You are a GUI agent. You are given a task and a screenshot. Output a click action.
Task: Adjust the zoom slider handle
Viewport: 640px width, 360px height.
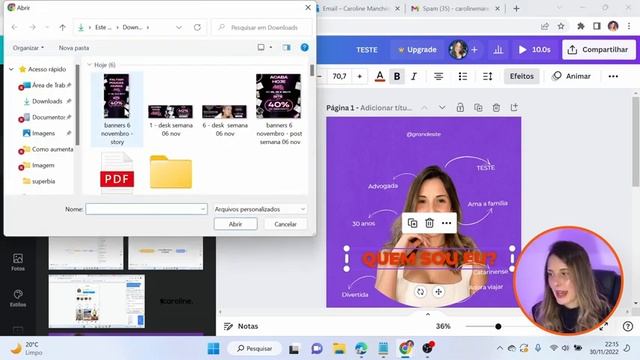498,326
